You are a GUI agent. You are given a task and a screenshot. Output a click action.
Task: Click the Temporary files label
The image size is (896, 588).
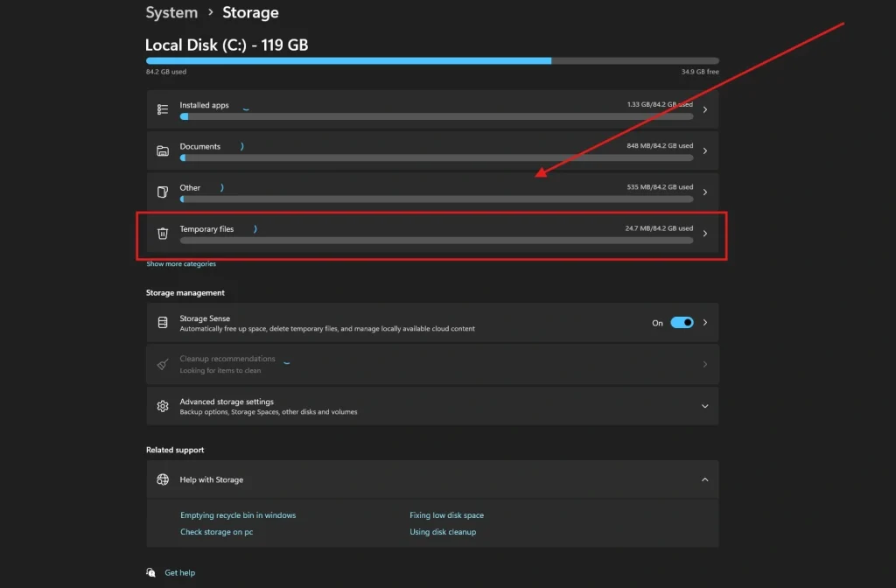[x=206, y=229]
